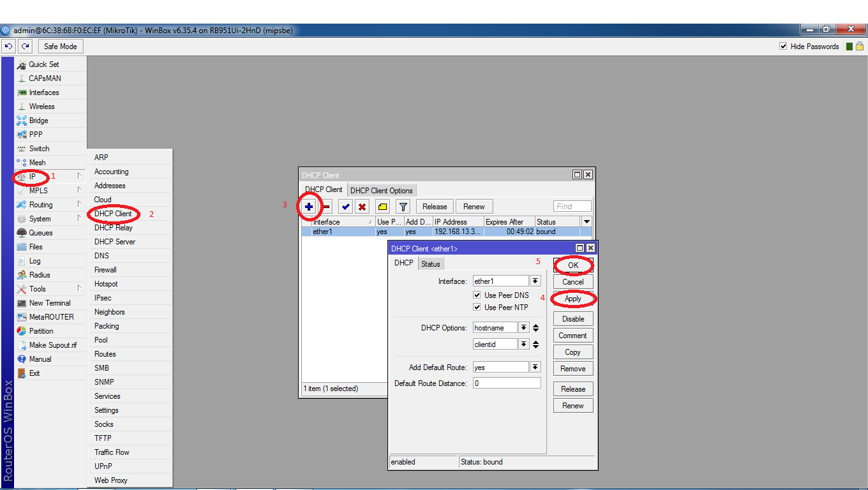Screen dimensions: 868x490
Task: Expand the MPLS submenu
Action: pos(80,191)
